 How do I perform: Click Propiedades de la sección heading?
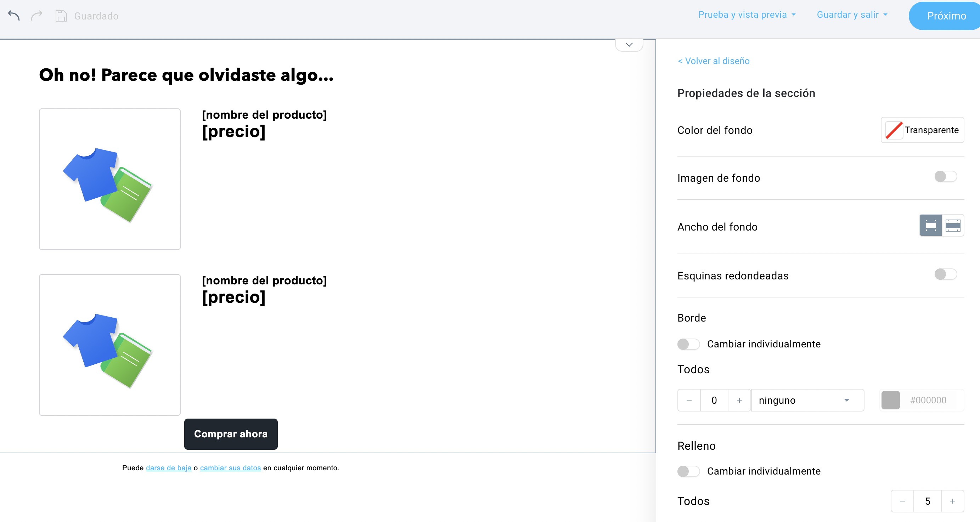click(746, 93)
